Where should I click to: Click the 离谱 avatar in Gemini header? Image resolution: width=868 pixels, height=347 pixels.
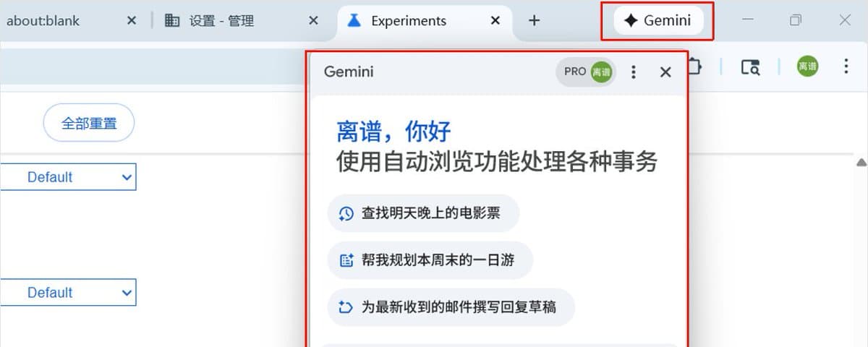[x=601, y=72]
